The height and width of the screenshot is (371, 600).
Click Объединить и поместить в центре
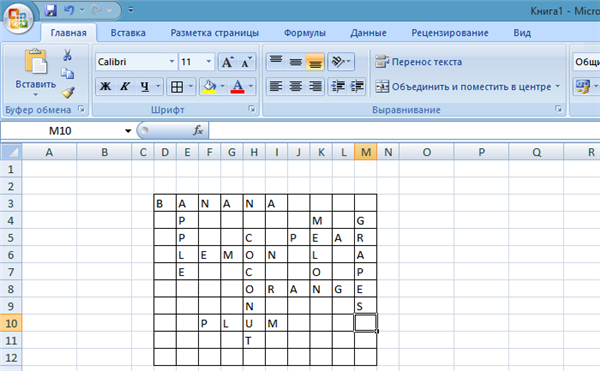pos(463,87)
